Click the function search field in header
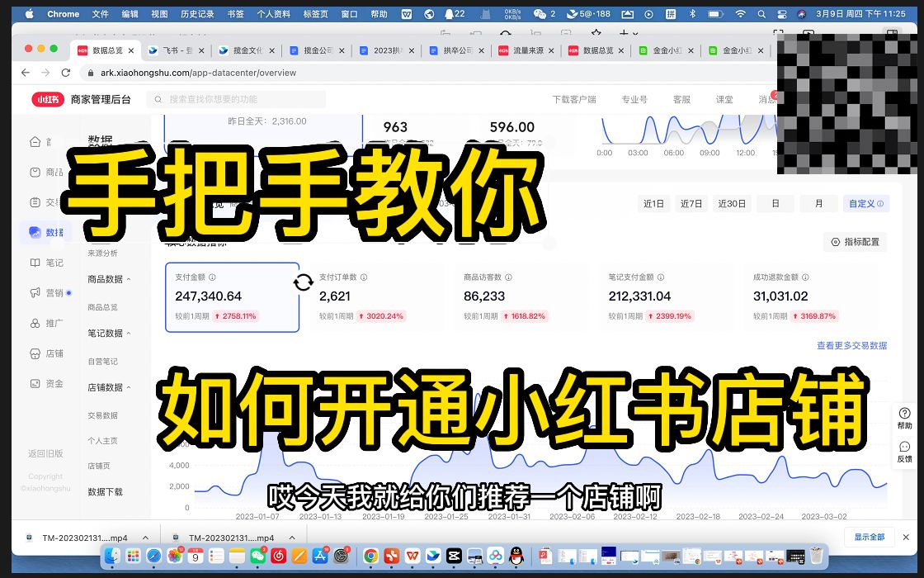The height and width of the screenshot is (578, 924). click(x=236, y=99)
